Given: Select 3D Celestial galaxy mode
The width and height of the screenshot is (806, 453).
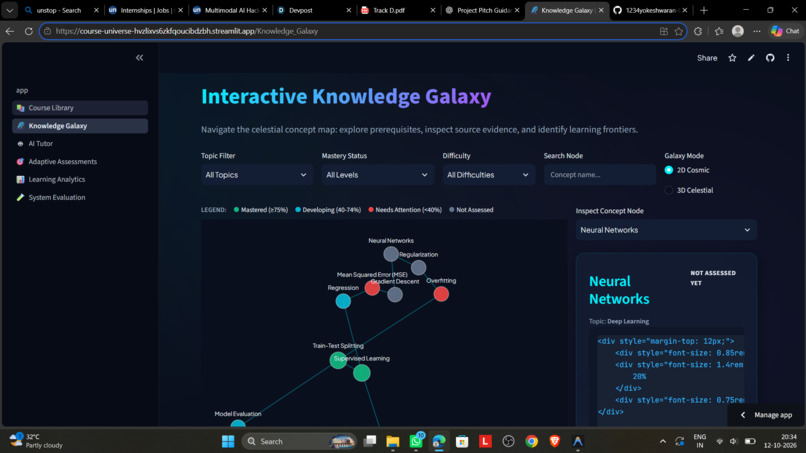Looking at the screenshot, I should pyautogui.click(x=689, y=190).
